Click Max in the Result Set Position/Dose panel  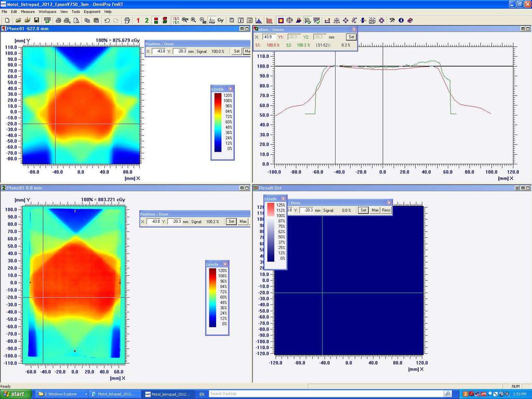(x=375, y=210)
